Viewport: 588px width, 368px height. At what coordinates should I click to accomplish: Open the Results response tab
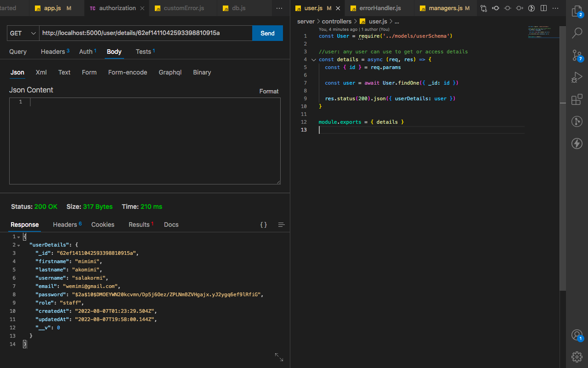click(x=141, y=224)
